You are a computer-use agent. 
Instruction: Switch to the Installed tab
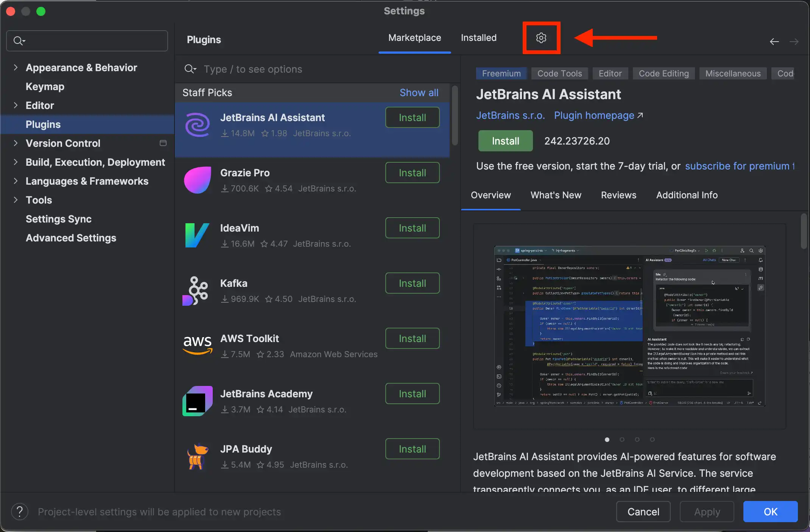pos(479,37)
